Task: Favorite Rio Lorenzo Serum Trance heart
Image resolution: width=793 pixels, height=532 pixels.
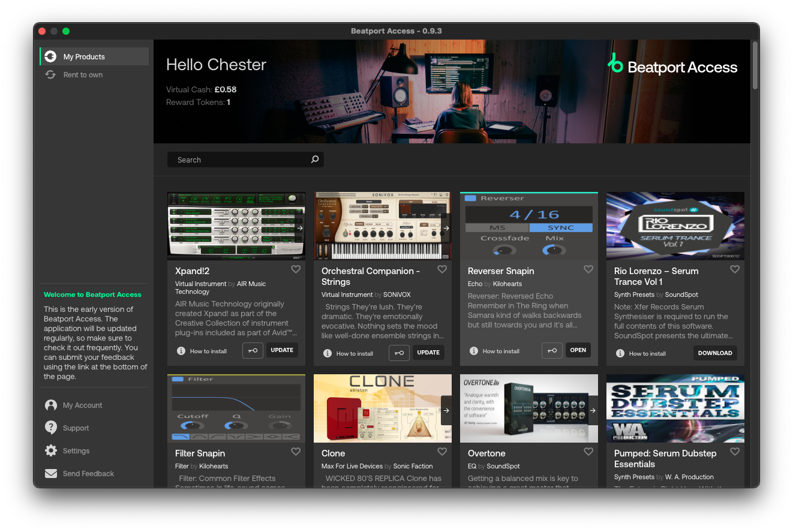Action: (x=735, y=269)
